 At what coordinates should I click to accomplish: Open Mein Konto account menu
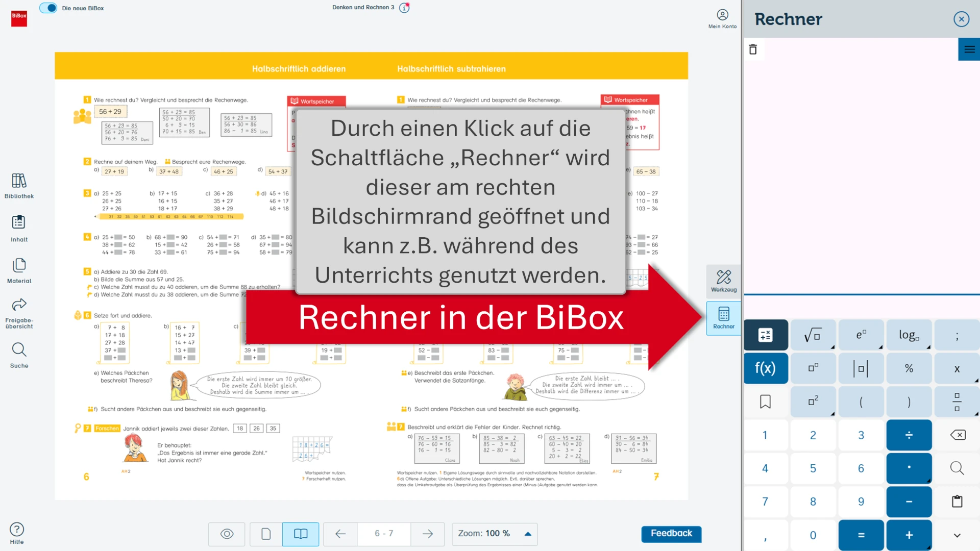coord(722,19)
